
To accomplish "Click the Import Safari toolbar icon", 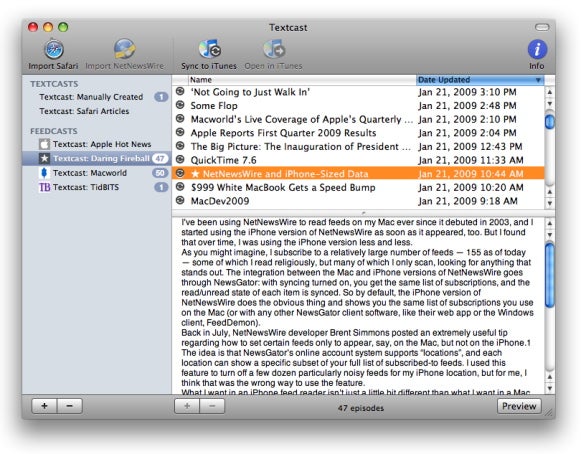I will point(54,49).
